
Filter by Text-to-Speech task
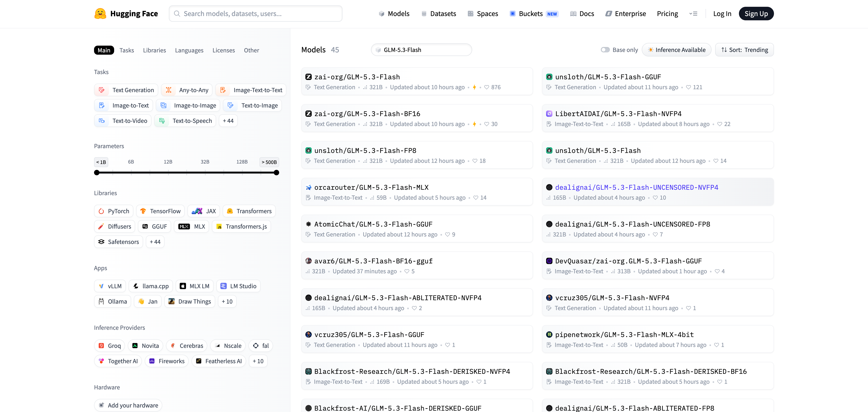(x=185, y=120)
